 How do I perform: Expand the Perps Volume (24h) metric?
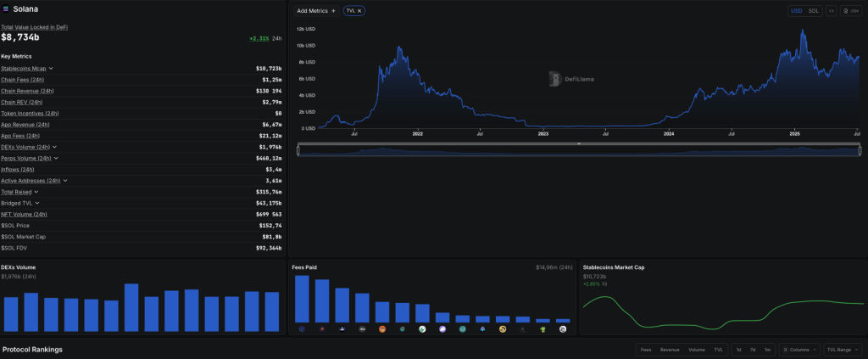click(56, 158)
